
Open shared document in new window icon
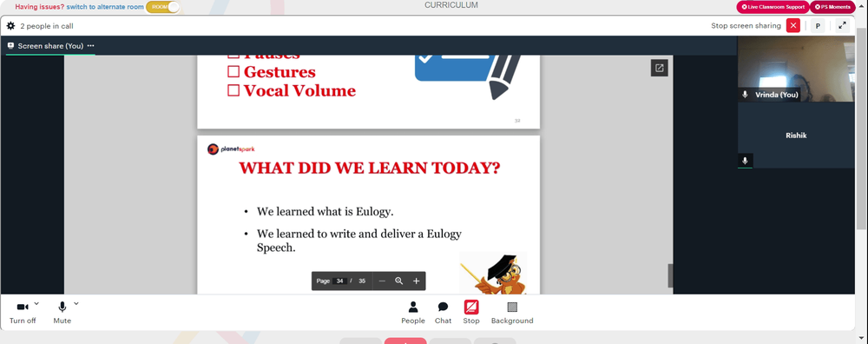[x=660, y=68]
